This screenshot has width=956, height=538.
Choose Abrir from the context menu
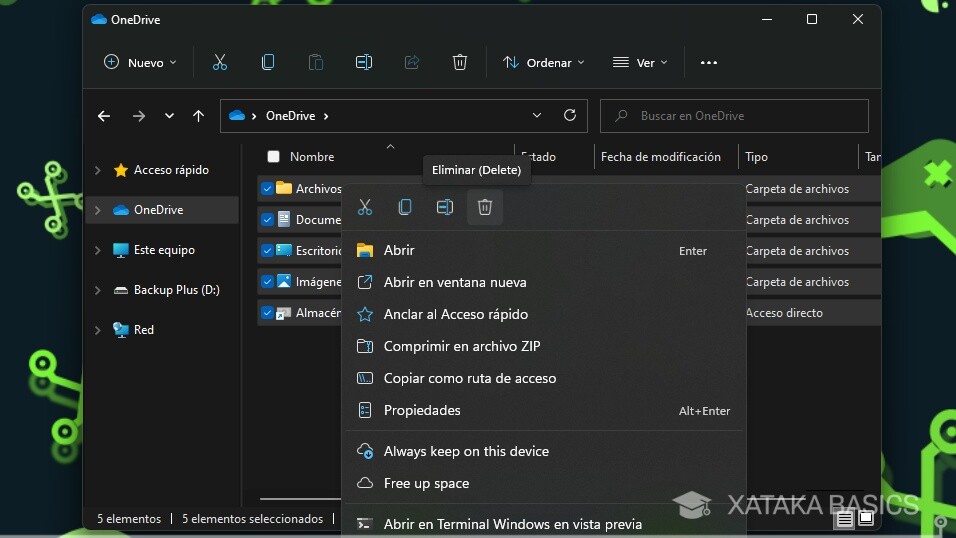pos(543,250)
